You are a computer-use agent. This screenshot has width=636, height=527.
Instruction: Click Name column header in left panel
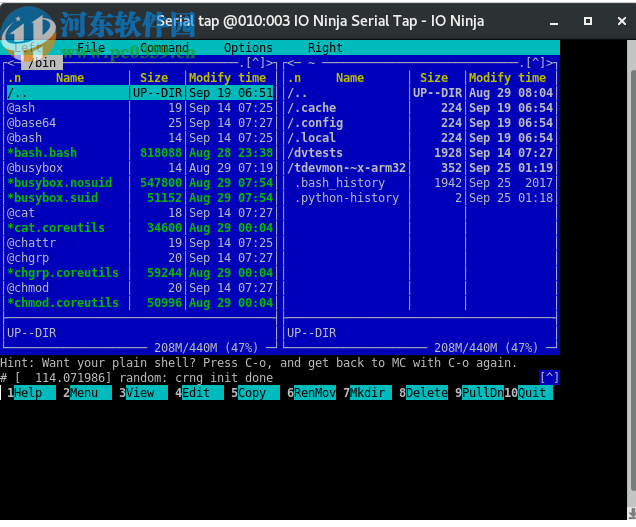tap(70, 78)
